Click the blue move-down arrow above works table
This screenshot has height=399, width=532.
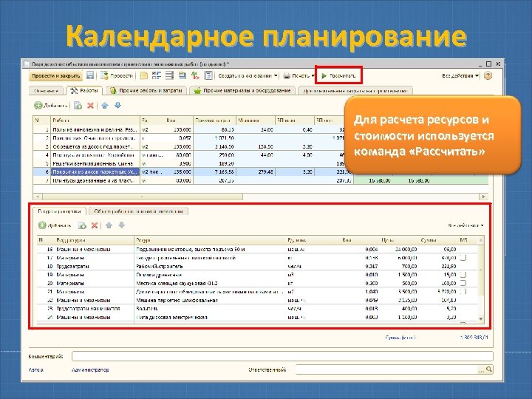click(117, 106)
